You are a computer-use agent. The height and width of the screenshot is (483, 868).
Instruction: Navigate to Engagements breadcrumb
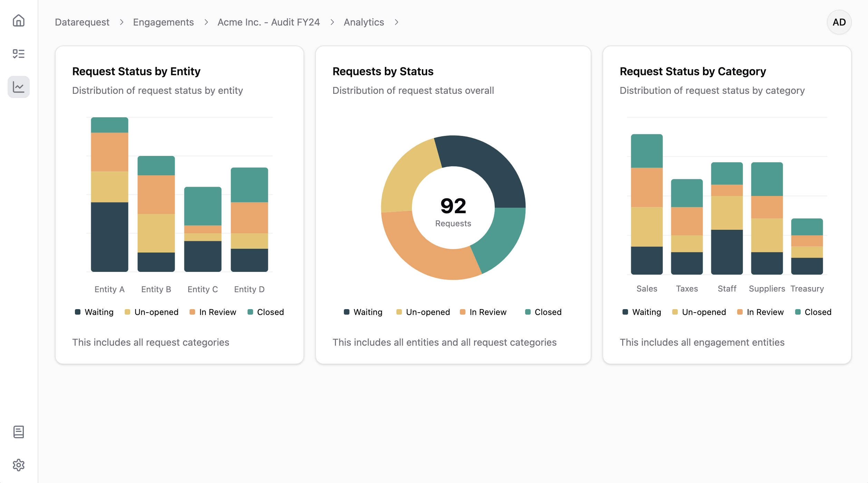pyautogui.click(x=163, y=22)
